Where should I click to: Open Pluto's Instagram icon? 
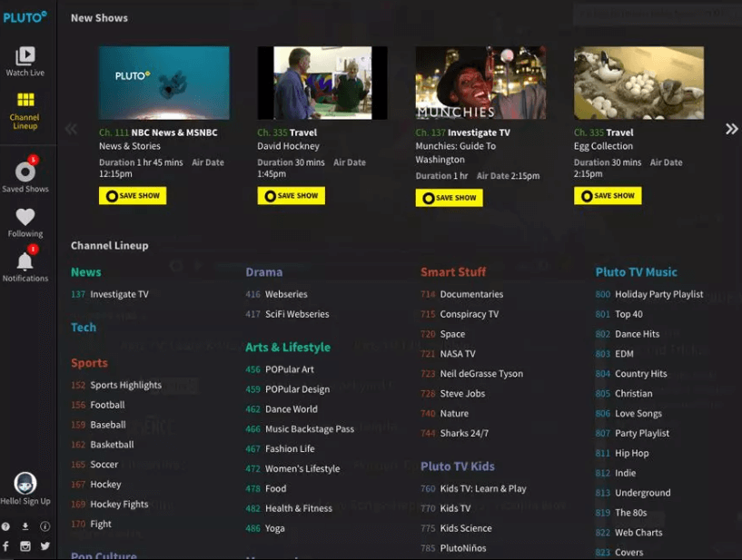point(25,546)
